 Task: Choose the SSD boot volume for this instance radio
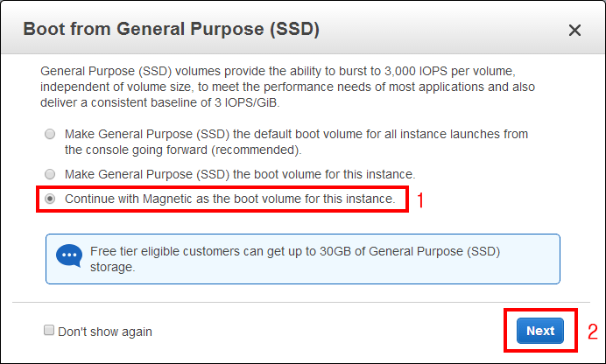click(x=49, y=174)
